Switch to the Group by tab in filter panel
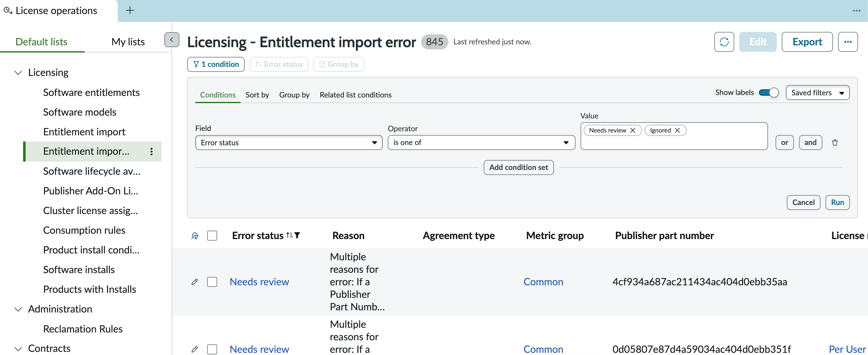Viewport: 868px width, 355px height. click(294, 95)
